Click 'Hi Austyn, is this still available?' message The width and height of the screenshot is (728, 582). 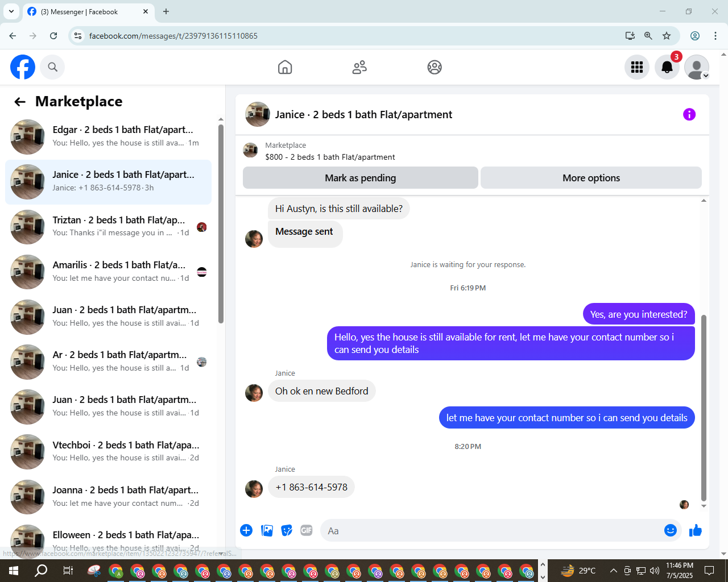click(x=338, y=209)
